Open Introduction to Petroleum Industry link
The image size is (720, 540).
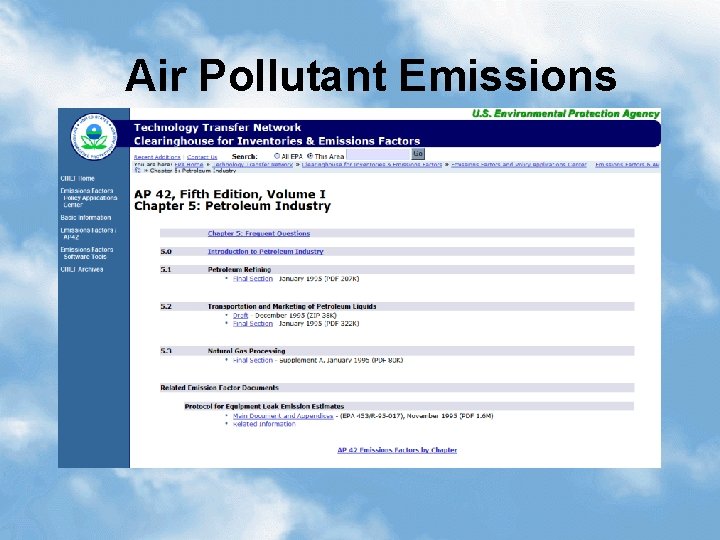[266, 252]
